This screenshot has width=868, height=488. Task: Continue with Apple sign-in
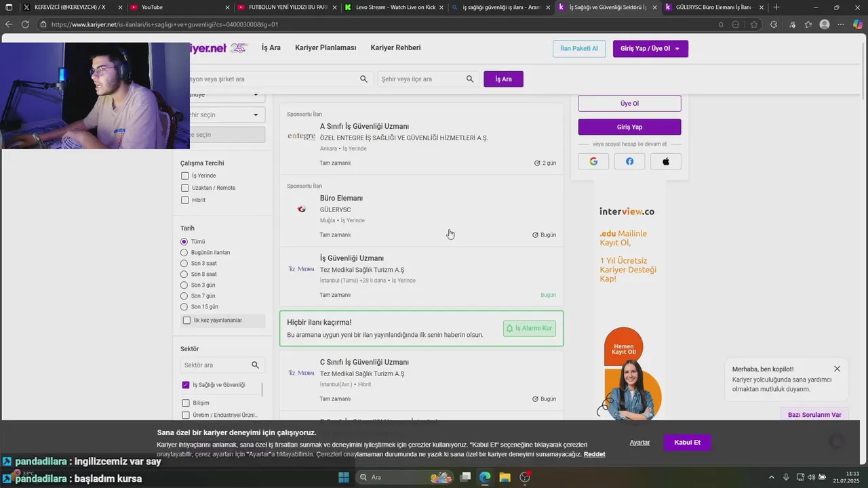[x=666, y=161]
